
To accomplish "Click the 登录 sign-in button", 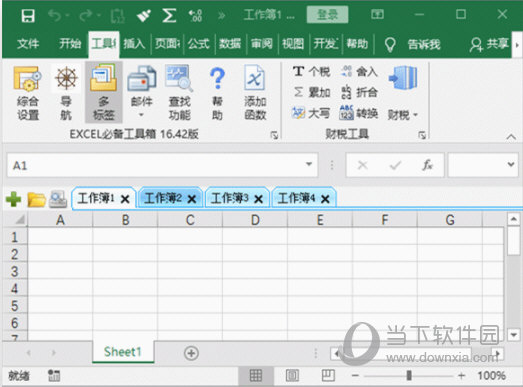I will [x=327, y=15].
